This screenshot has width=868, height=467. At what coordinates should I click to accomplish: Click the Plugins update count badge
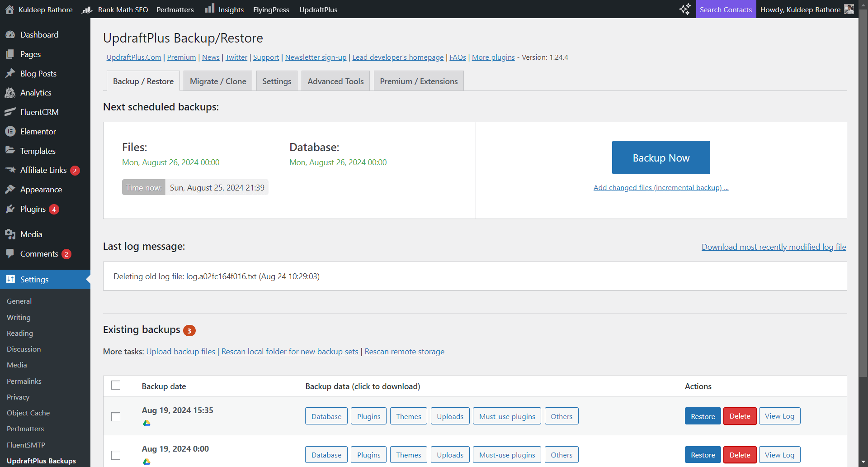tap(54, 210)
